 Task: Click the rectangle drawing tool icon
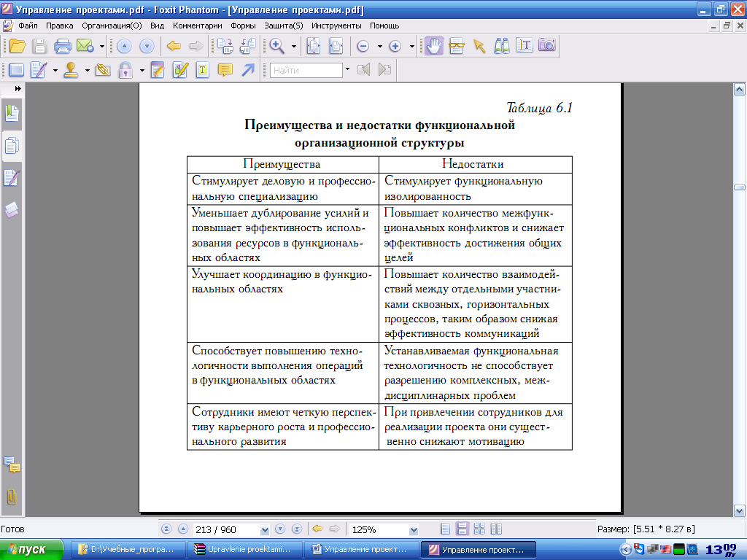tap(16, 71)
